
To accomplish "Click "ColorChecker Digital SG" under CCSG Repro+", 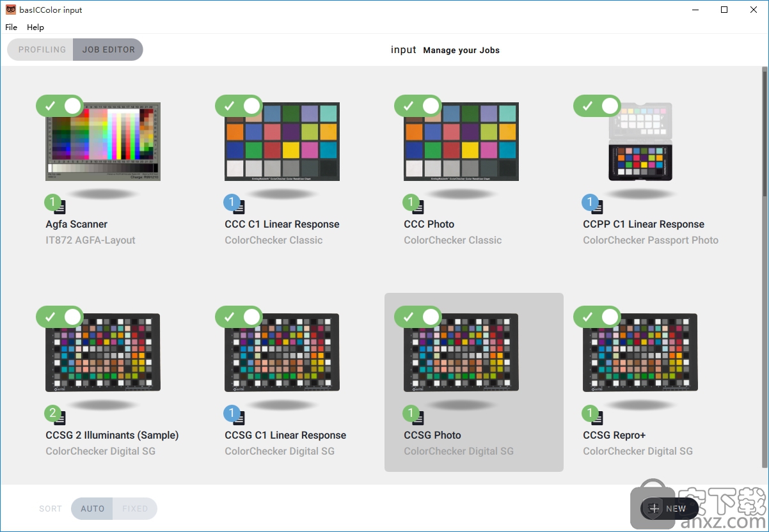I will [x=638, y=451].
